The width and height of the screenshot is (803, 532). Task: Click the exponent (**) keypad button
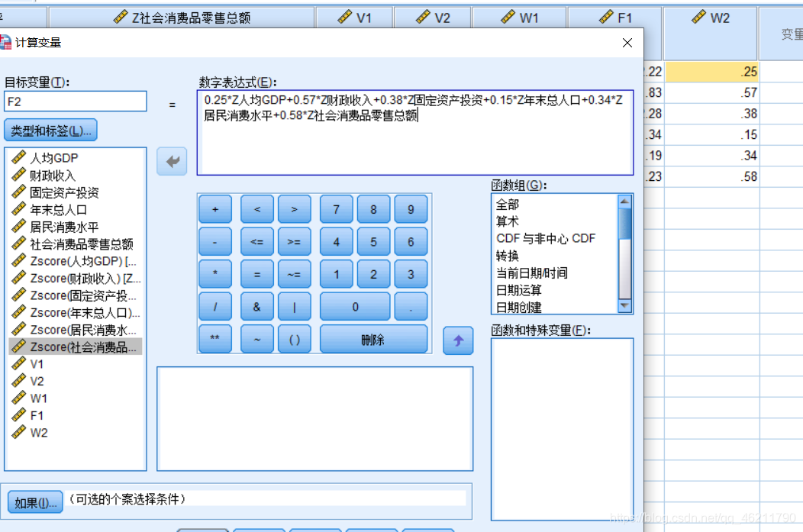[x=215, y=339]
